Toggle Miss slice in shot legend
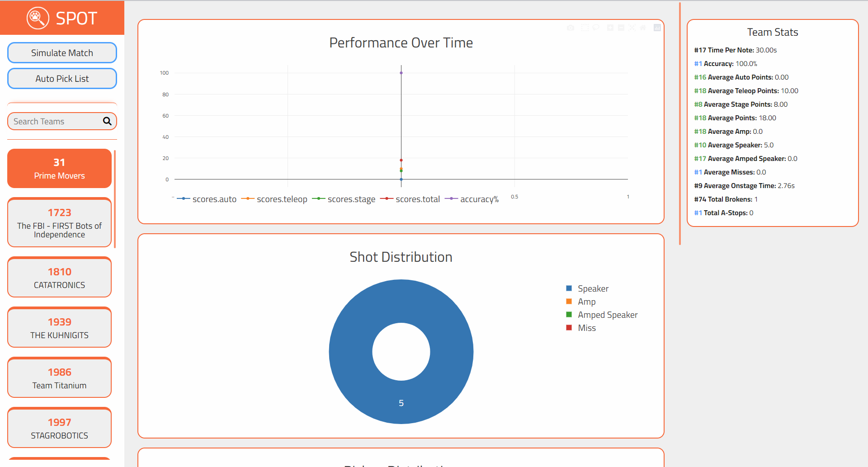 581,328
